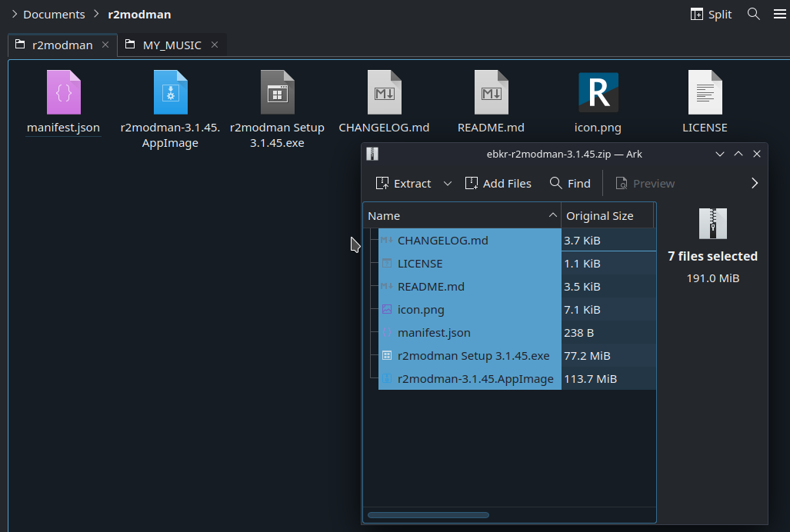Sort by Name column header in Ark

coord(462,216)
